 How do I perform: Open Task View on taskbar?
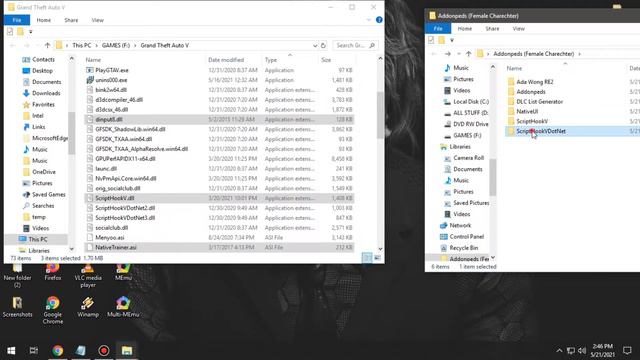click(x=33, y=350)
